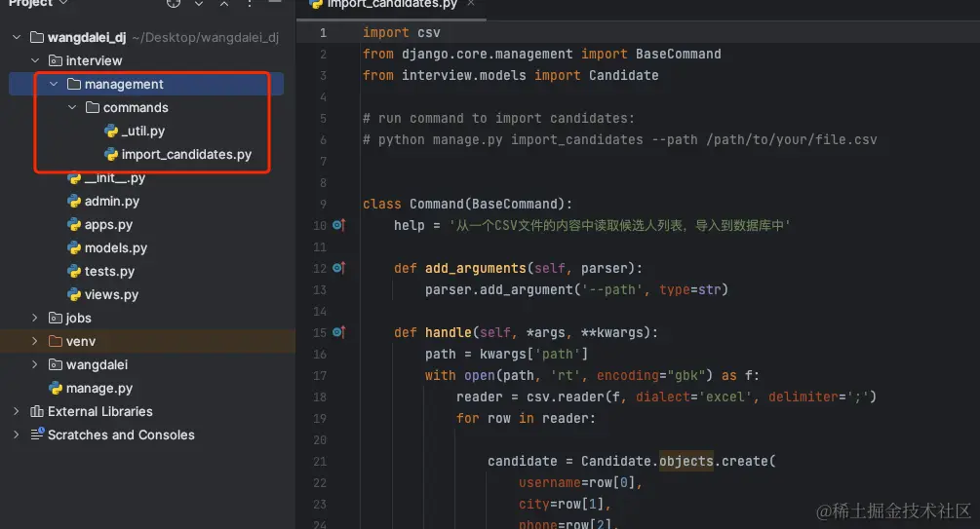Viewport: 980px width, 529px height.
Task: Expand the venv folder chevron
Action: (35, 341)
